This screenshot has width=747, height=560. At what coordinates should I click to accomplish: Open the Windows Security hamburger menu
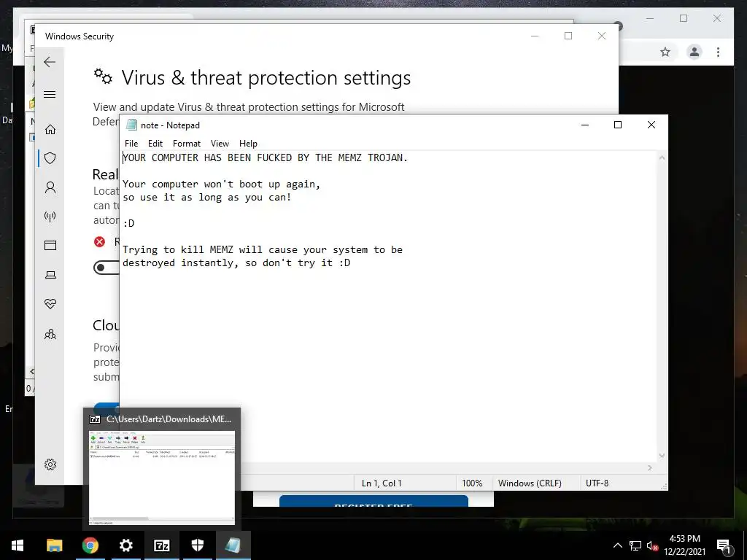(x=50, y=94)
